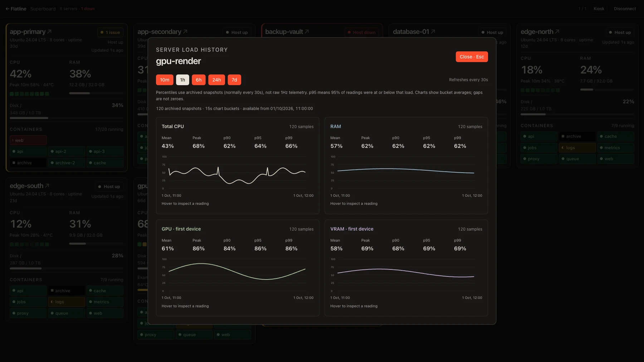This screenshot has width=644, height=362.
Task: Close the server load history dialog
Action: pyautogui.click(x=472, y=57)
